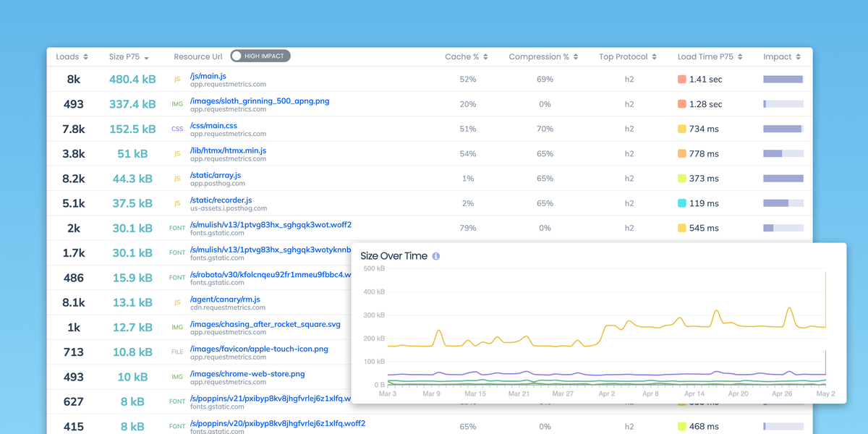
Task: Sort by the Impact column header
Action: click(782, 56)
